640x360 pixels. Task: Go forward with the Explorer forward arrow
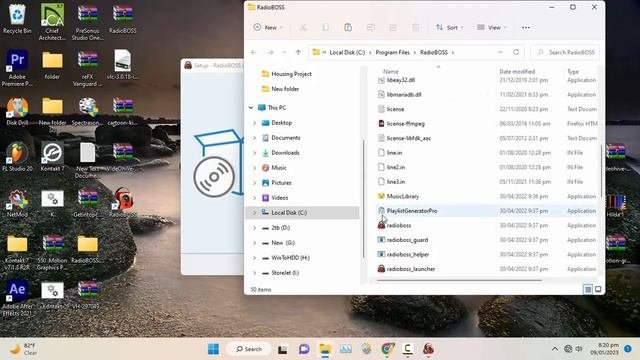tap(270, 52)
